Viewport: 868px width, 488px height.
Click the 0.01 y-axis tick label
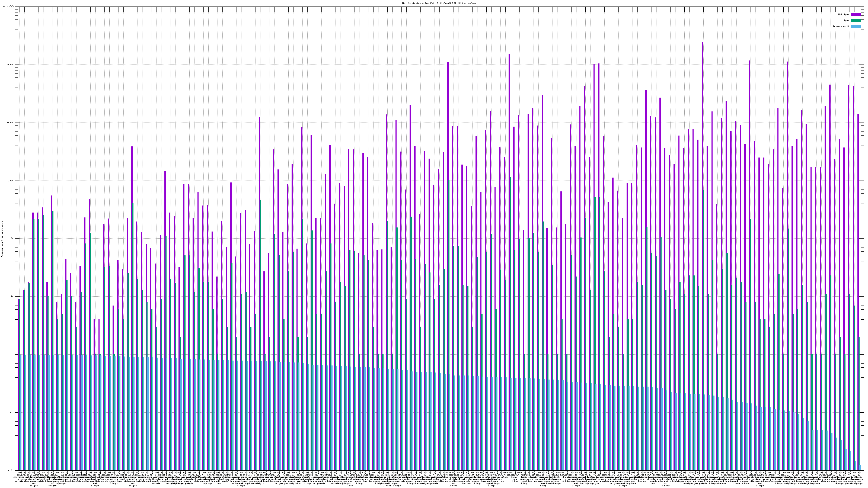[x=11, y=470]
